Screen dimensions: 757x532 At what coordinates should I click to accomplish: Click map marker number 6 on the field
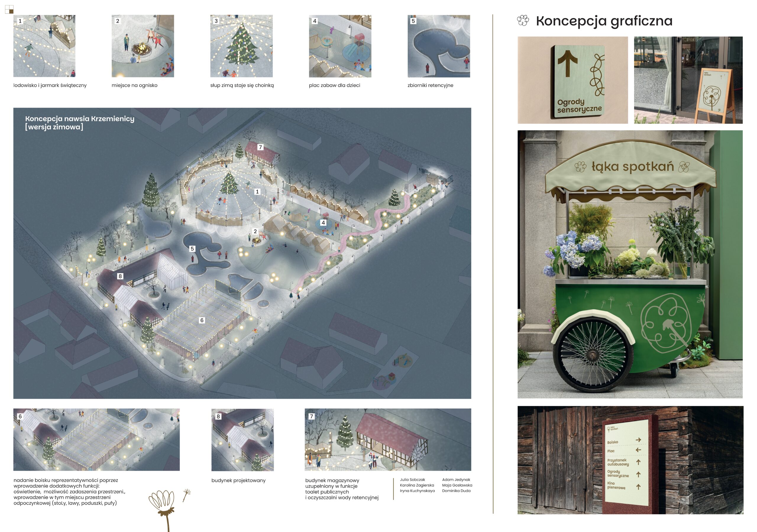coord(202,320)
